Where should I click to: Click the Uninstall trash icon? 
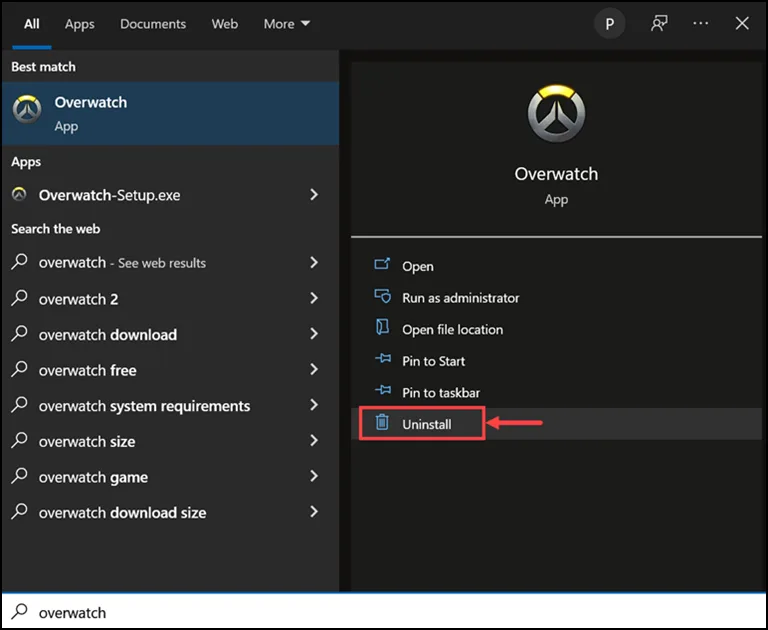click(x=382, y=422)
